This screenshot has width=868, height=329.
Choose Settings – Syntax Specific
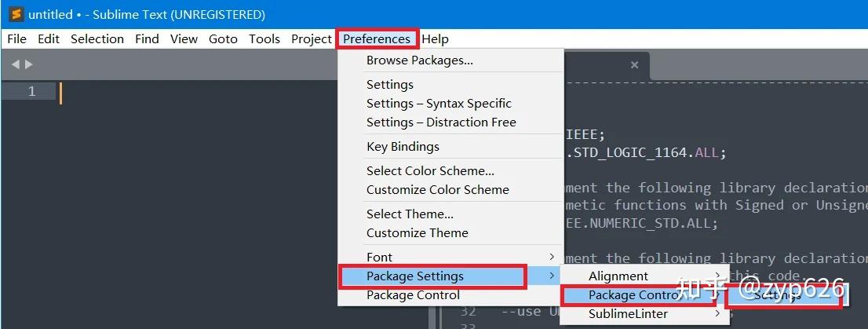point(438,103)
